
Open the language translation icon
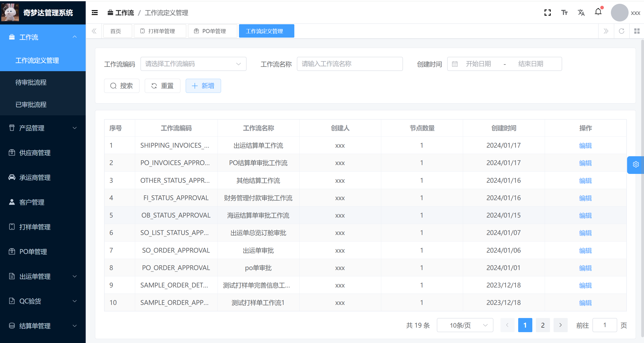[x=581, y=13]
